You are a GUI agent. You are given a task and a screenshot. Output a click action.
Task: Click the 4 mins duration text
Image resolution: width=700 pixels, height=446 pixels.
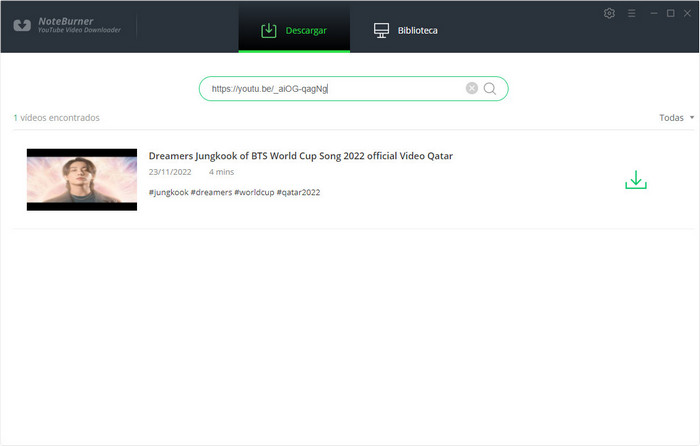coord(221,172)
